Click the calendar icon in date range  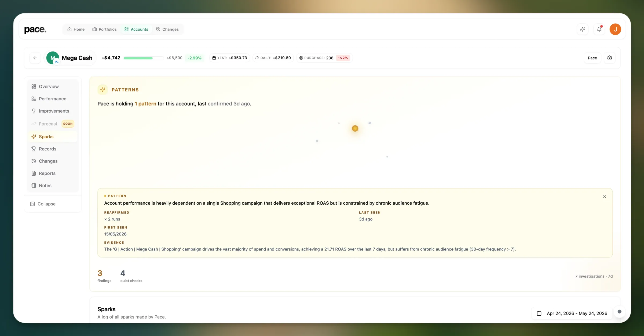(x=539, y=313)
